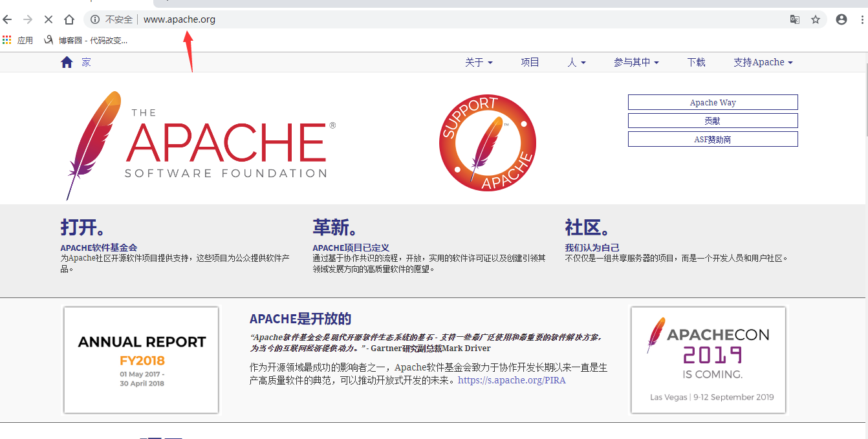Click the APACHE项目已定义 subheading
Image resolution: width=868 pixels, height=439 pixels.
(351, 248)
